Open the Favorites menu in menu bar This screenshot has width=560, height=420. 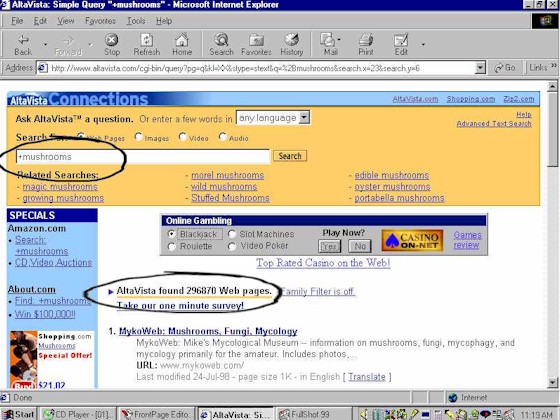pos(100,21)
